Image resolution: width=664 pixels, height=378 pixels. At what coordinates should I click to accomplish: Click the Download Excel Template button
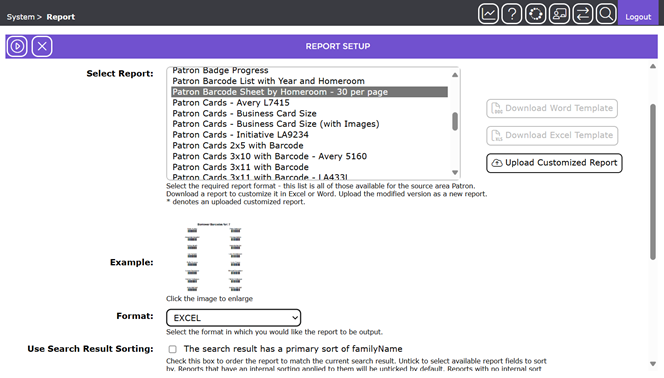552,135
